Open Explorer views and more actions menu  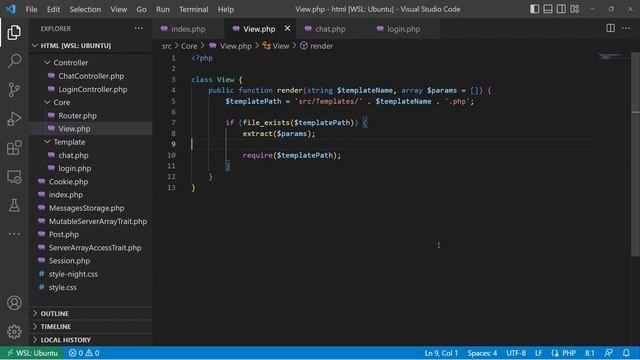coord(139,29)
